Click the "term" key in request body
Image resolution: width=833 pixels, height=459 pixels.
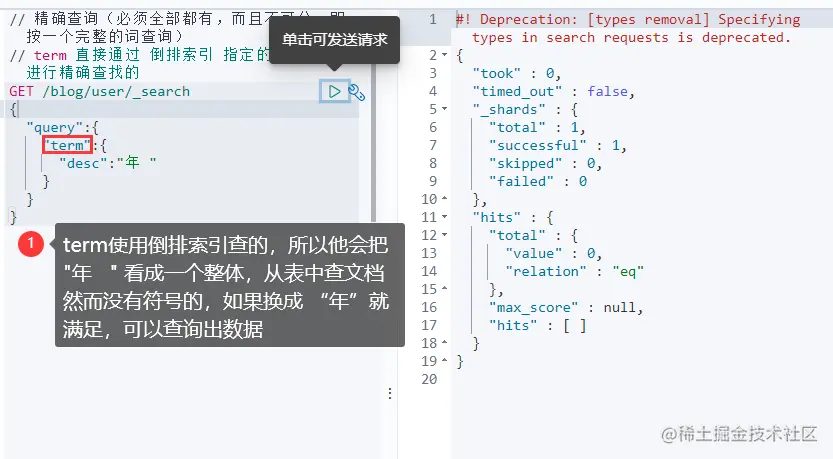click(67, 145)
